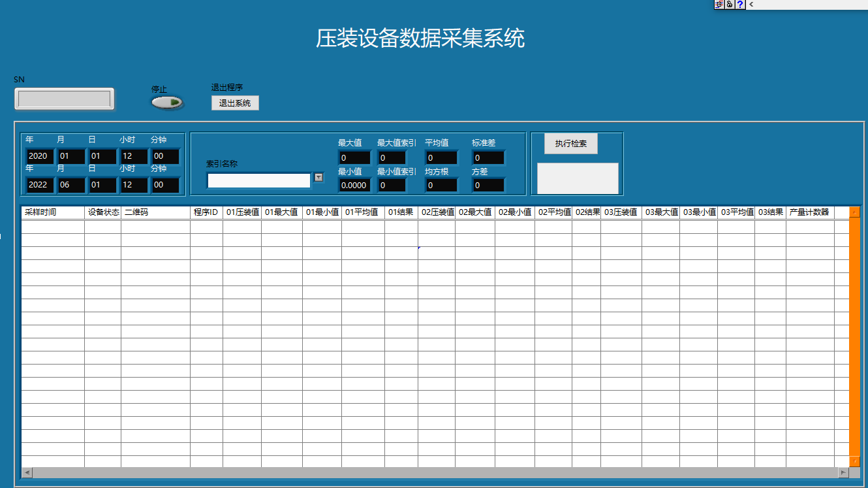The width and height of the screenshot is (868, 488).
Task: Click the orange vertical scrollbar track
Action: tap(855, 336)
